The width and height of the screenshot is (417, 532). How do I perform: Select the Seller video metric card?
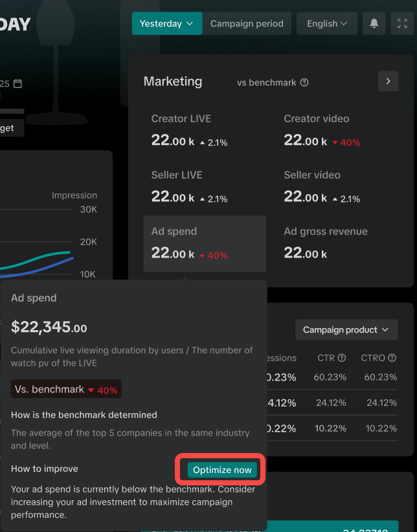click(x=337, y=187)
